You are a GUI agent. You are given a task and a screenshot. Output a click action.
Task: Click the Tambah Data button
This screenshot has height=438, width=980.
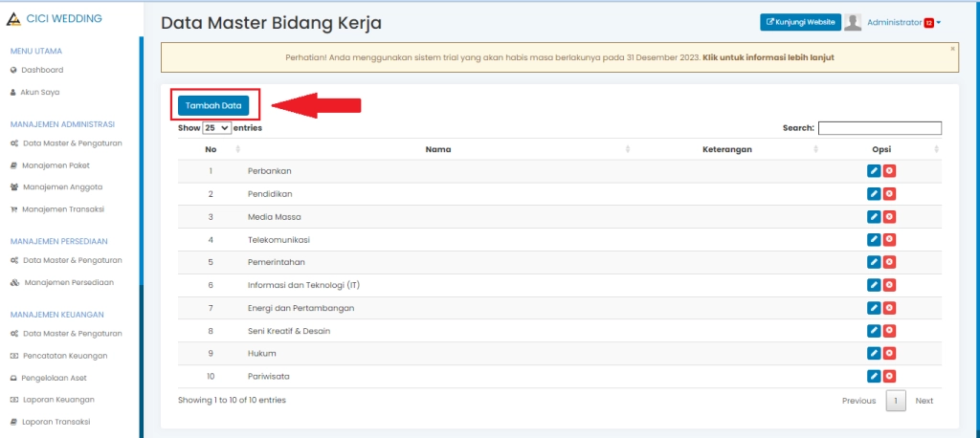pos(213,105)
